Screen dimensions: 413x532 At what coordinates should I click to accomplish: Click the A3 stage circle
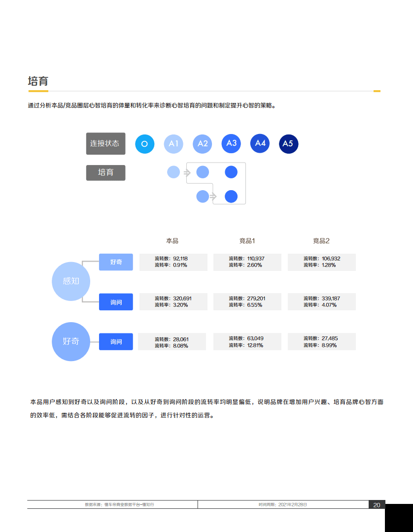pos(231,143)
